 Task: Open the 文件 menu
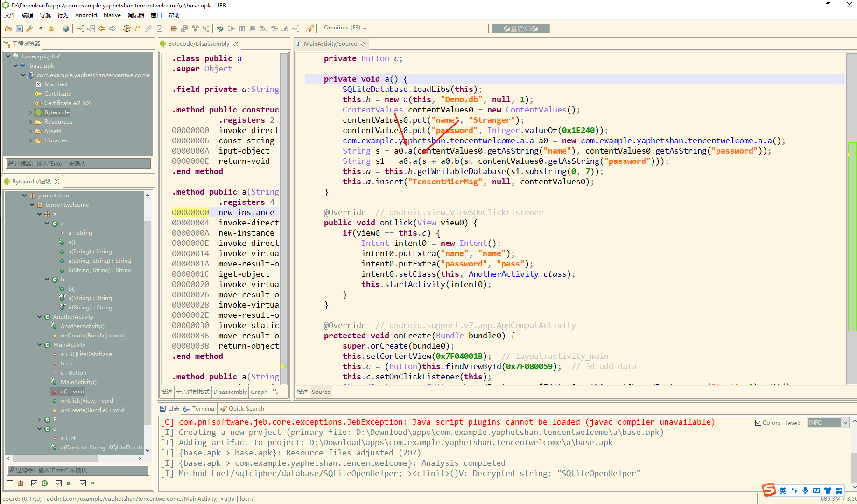pyautogui.click(x=10, y=15)
